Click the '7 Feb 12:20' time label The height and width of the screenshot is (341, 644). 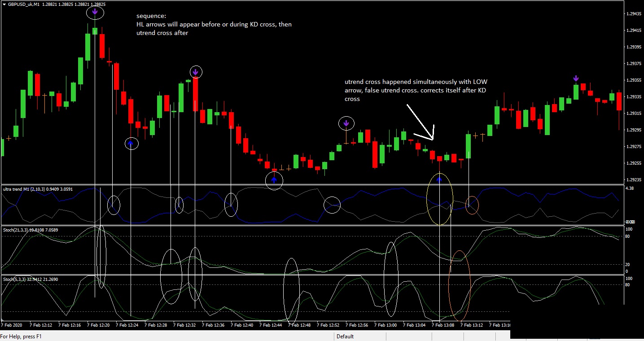click(98, 325)
